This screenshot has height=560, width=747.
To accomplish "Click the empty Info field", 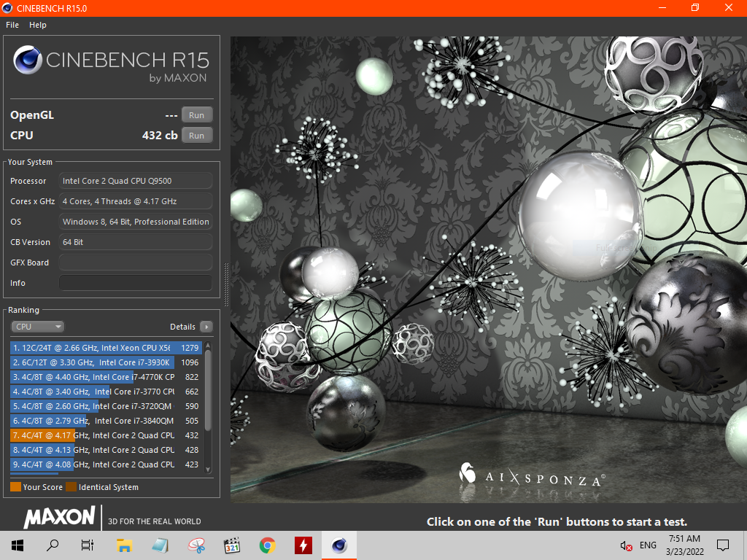I will tap(136, 283).
